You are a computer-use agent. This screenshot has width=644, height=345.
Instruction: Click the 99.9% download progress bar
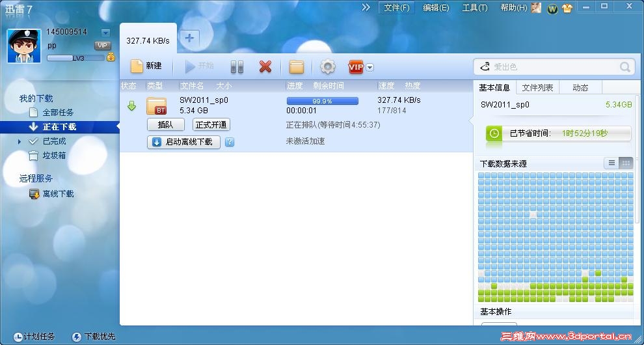323,101
